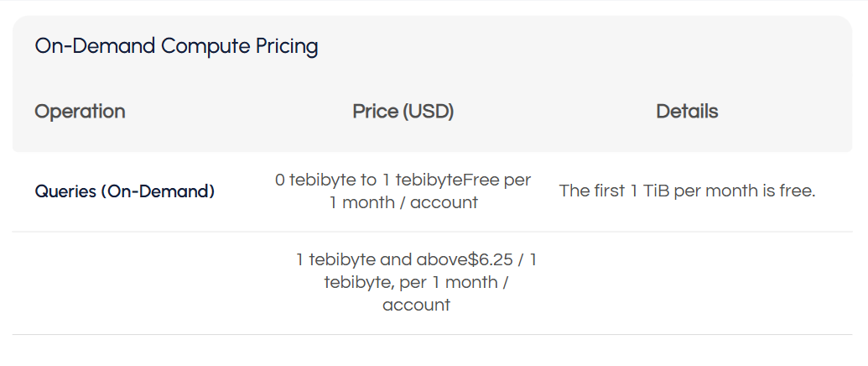868x366 pixels.
Task: Click the word "Free" in the first tier
Action: tap(483, 180)
